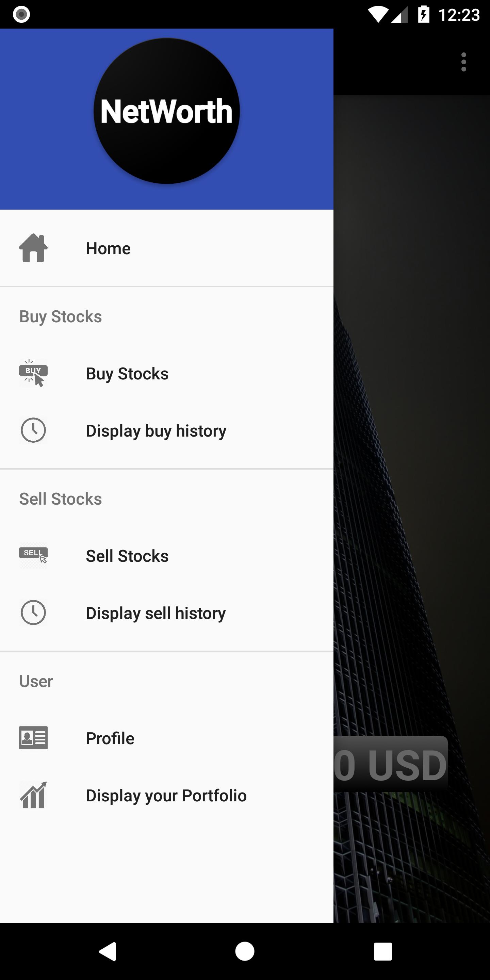Go to Home in the drawer

[109, 248]
